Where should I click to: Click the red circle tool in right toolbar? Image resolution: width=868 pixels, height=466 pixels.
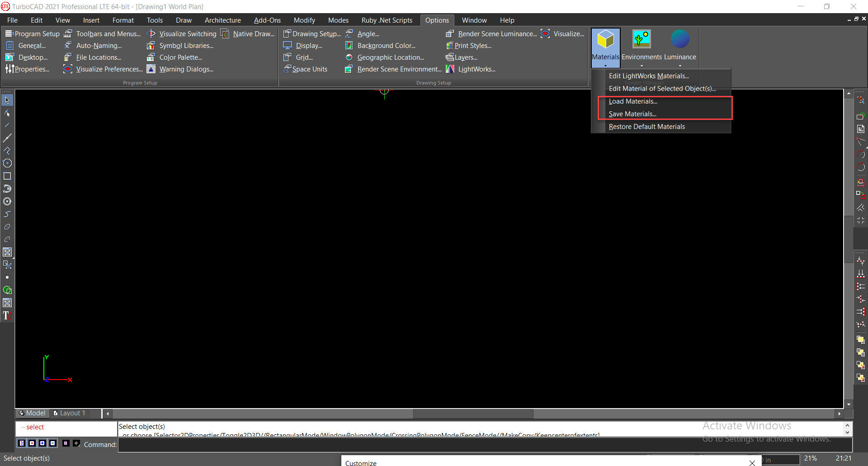(861, 167)
